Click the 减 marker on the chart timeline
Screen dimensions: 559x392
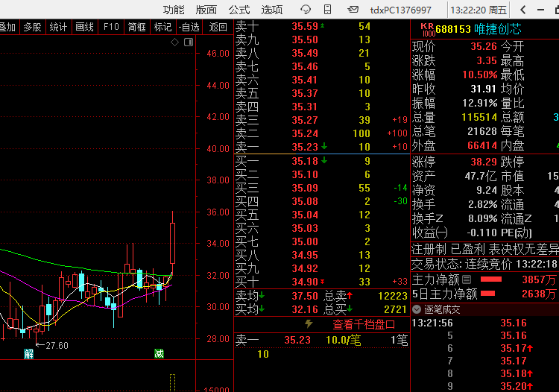coord(159,353)
